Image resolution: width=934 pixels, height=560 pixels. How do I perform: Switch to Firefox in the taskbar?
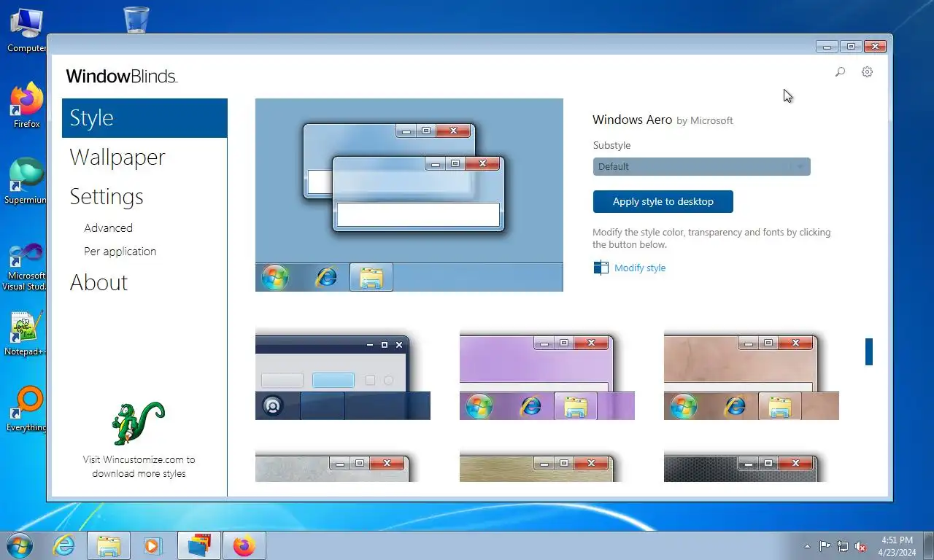pos(244,545)
